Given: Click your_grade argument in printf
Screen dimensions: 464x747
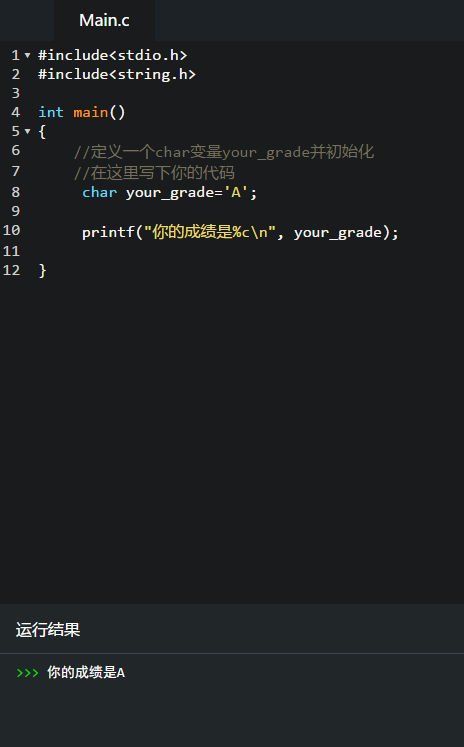Looking at the screenshot, I should [338, 233].
